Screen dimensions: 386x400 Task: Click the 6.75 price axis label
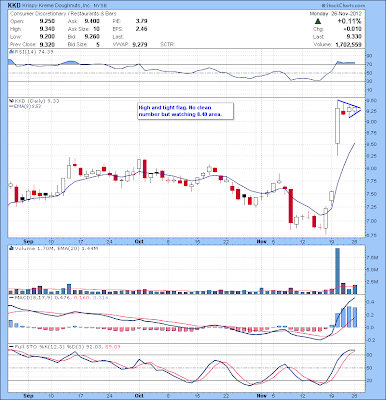click(x=373, y=235)
